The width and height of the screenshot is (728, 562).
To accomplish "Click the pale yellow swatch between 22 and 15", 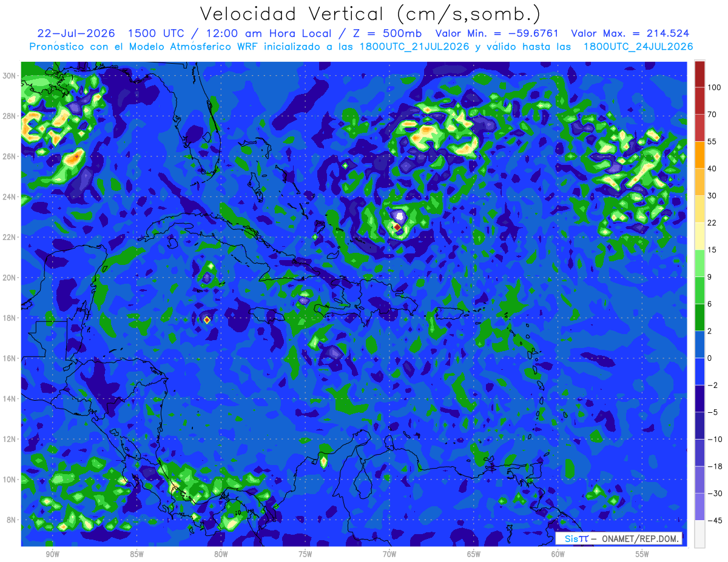I will tap(699, 236).
